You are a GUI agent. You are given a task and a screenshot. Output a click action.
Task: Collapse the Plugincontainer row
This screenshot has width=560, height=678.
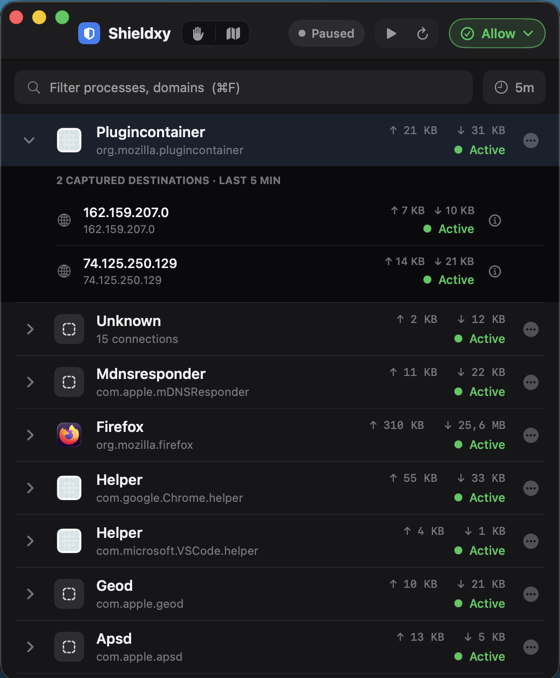tap(29, 140)
